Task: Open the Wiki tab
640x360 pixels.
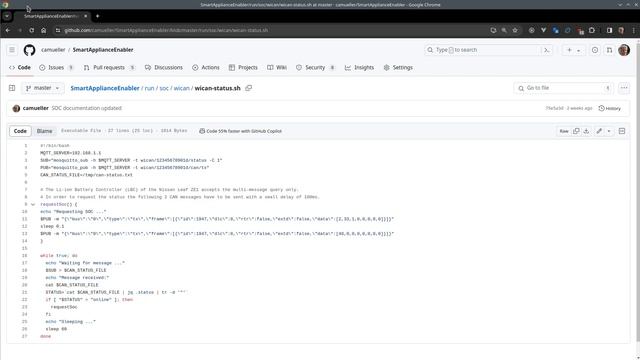Action: click(277, 67)
